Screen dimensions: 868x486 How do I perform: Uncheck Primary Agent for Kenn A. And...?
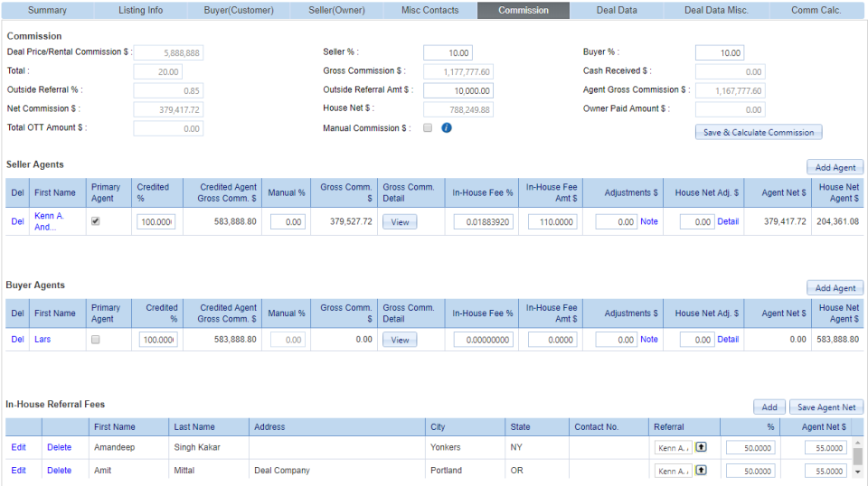click(x=95, y=221)
